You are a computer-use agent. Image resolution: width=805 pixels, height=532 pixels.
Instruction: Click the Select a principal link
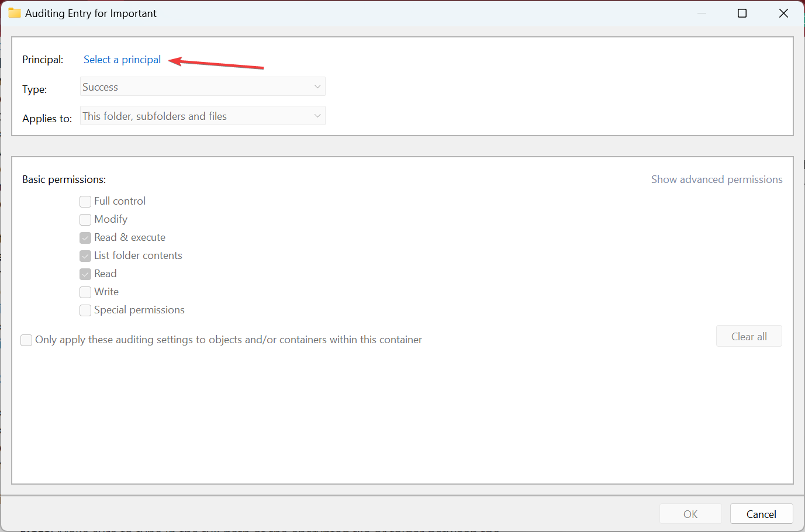pos(122,60)
